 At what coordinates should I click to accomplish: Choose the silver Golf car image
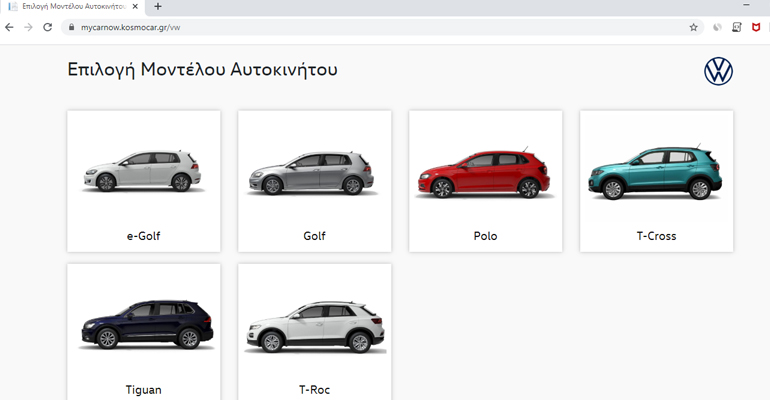(314, 172)
